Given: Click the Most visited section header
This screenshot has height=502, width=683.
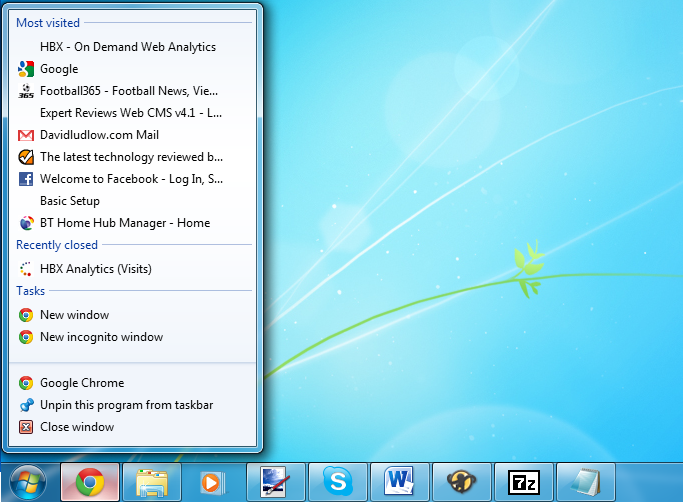Looking at the screenshot, I should point(48,23).
